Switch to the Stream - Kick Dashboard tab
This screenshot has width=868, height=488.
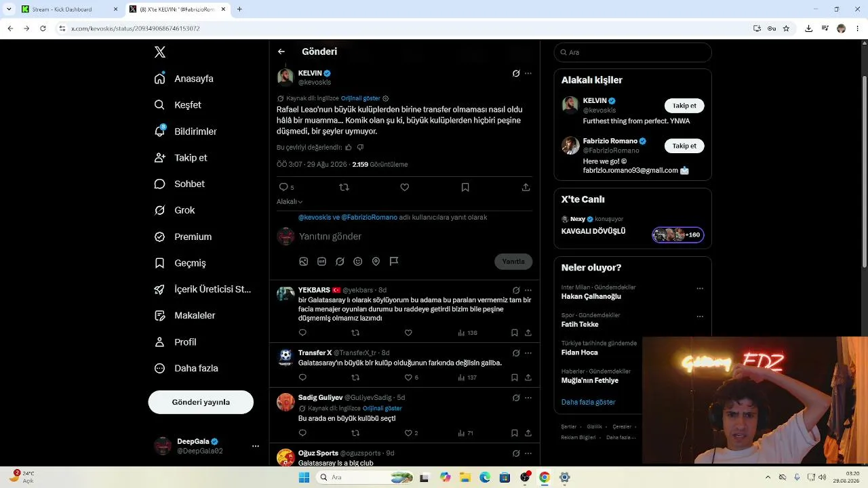(68, 9)
